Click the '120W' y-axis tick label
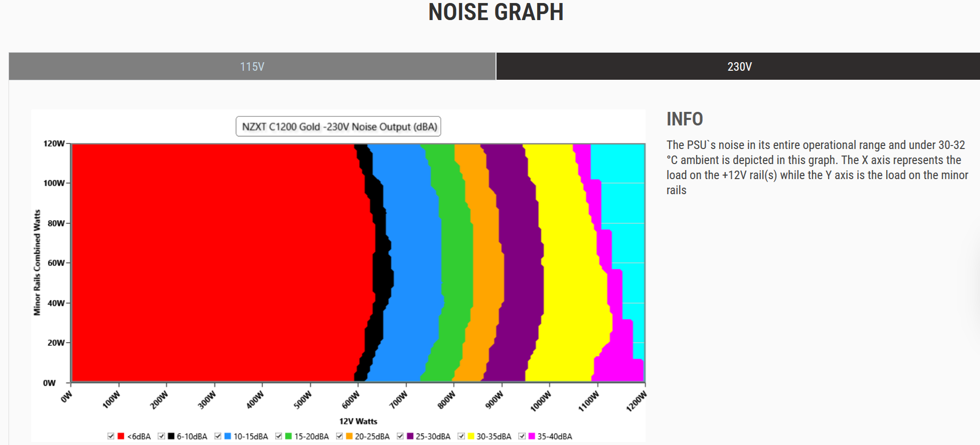The height and width of the screenshot is (445, 980). click(54, 143)
